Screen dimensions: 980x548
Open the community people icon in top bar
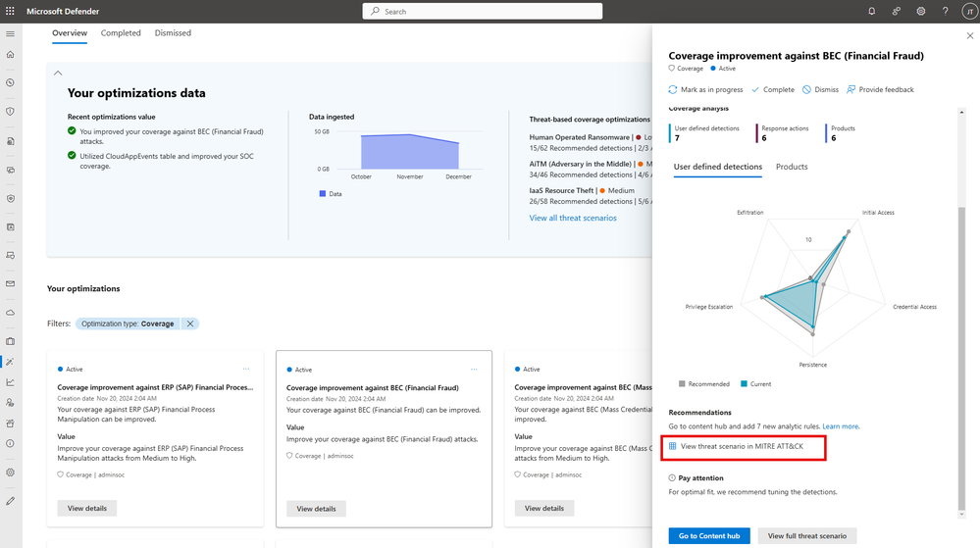tap(897, 11)
